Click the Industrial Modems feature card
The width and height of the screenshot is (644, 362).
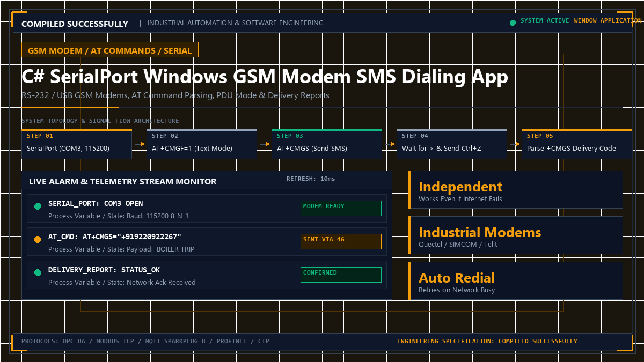point(516,235)
